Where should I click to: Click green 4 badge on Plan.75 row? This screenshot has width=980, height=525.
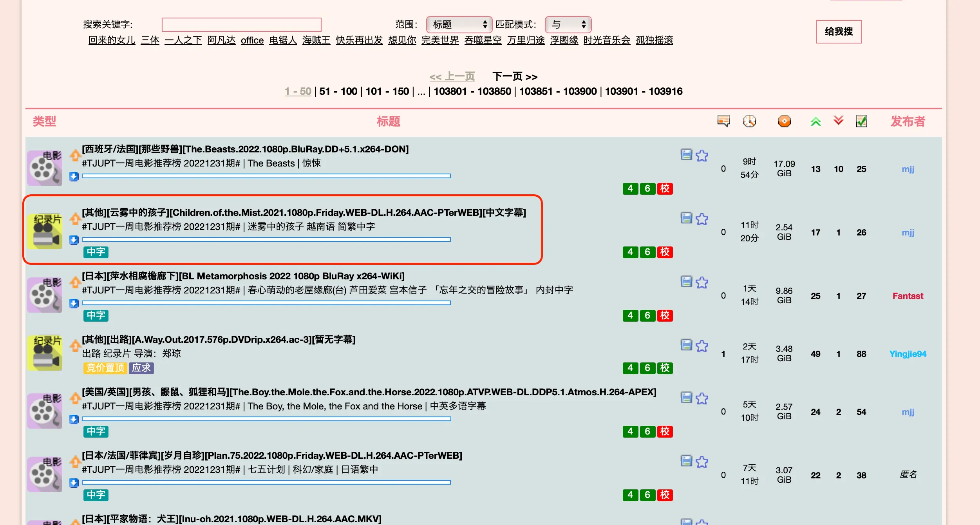[630, 495]
